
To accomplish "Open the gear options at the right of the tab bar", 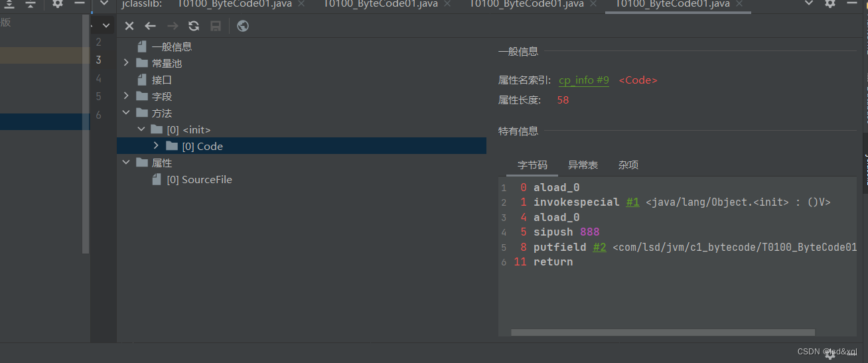I will pyautogui.click(x=830, y=3).
